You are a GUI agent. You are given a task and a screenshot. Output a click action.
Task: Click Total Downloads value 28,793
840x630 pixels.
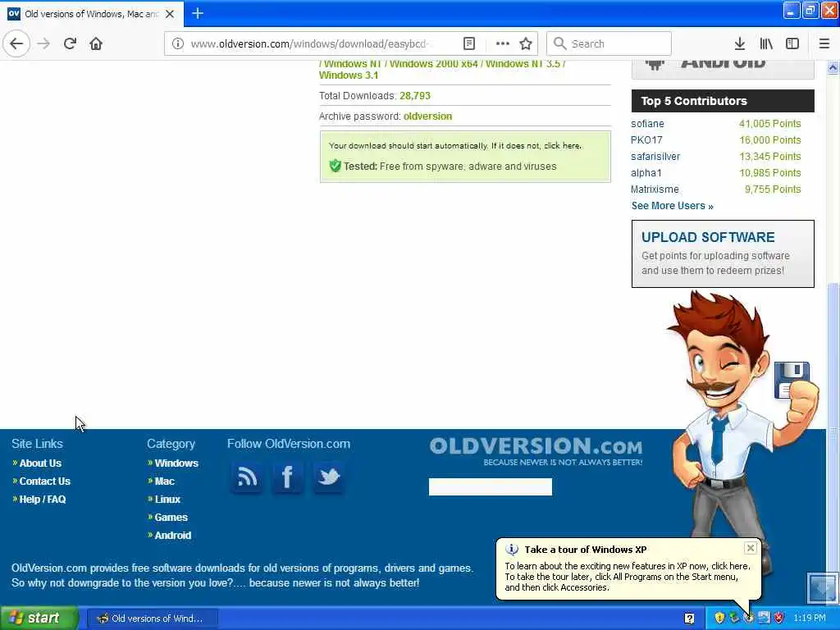point(414,95)
